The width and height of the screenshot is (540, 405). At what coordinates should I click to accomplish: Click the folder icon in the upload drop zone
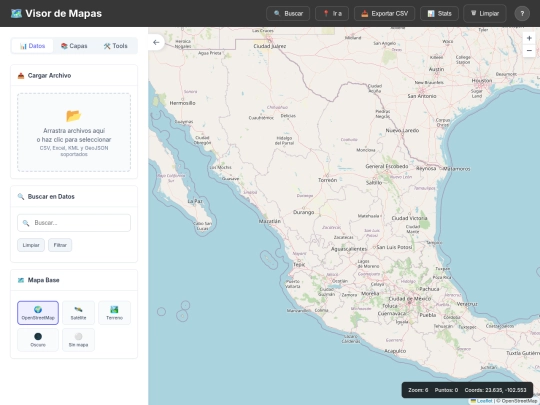[74, 116]
